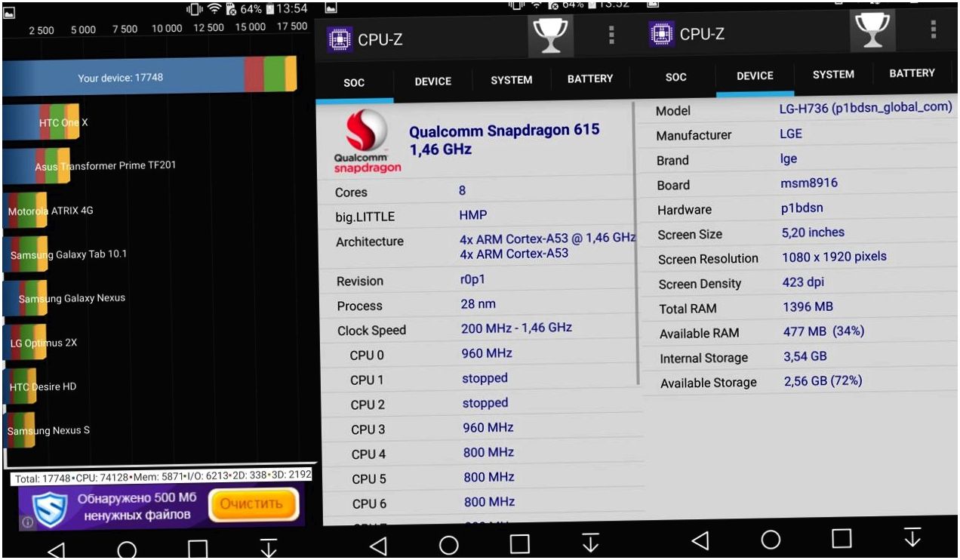Tap the recents square below the CPU core list
Viewport: 960px width, 560px height.
[519, 544]
